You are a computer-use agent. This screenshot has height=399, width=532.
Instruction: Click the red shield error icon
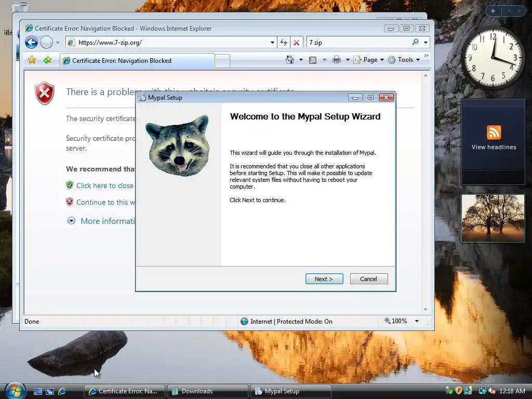point(45,93)
